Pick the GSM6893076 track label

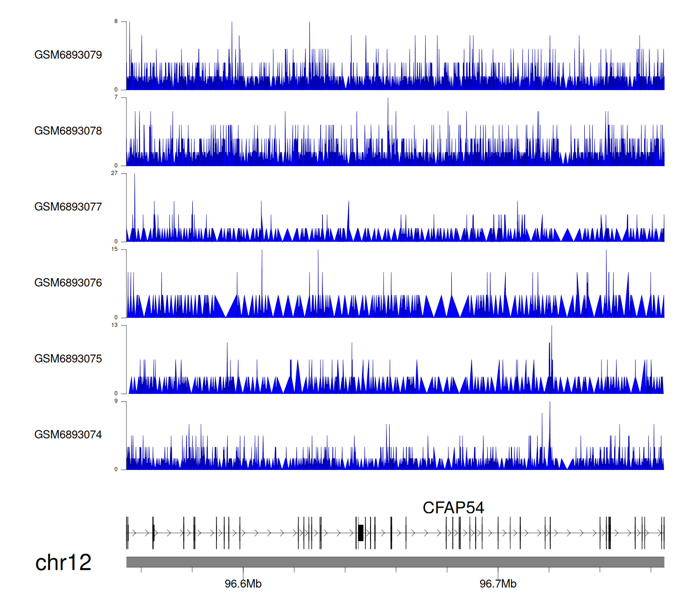[68, 283]
